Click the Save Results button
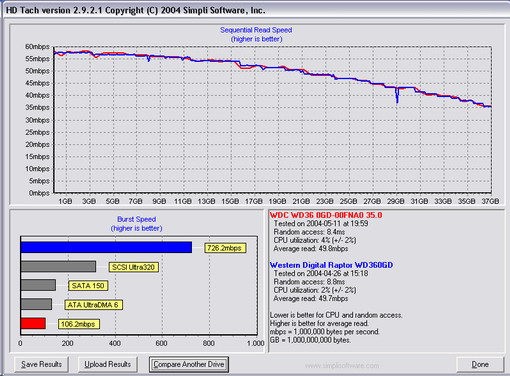Image resolution: width=510 pixels, height=376 pixels. coord(41,364)
